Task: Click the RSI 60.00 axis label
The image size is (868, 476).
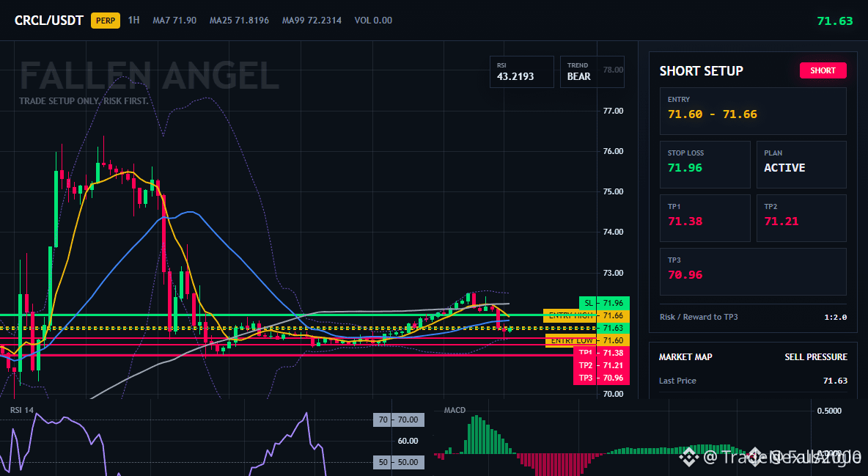Action: click(408, 441)
